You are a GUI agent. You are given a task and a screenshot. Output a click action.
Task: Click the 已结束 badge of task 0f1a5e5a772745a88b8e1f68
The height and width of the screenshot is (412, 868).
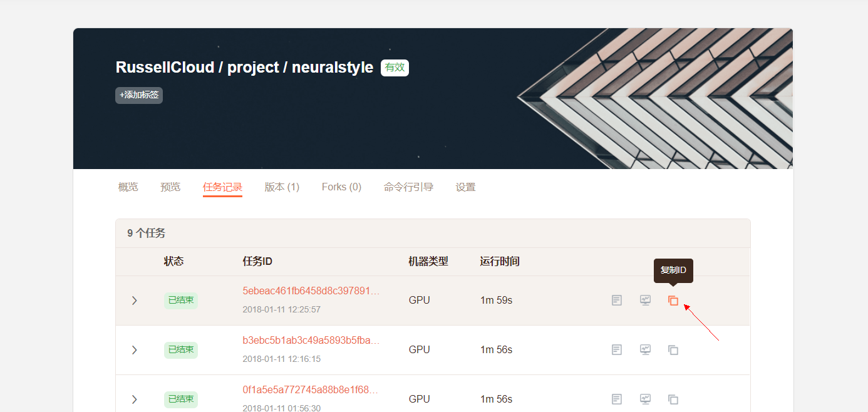pos(181,399)
